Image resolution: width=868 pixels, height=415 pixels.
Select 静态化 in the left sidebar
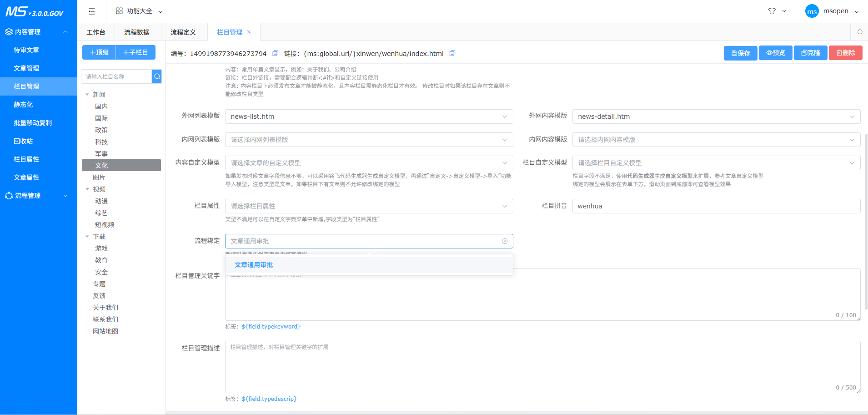pyautogui.click(x=24, y=105)
